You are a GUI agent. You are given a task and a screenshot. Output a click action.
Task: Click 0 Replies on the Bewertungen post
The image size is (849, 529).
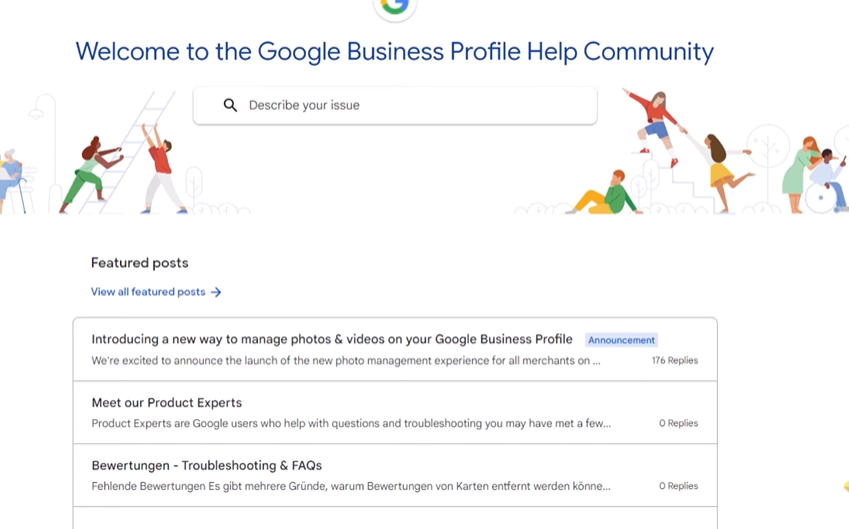pyautogui.click(x=678, y=486)
